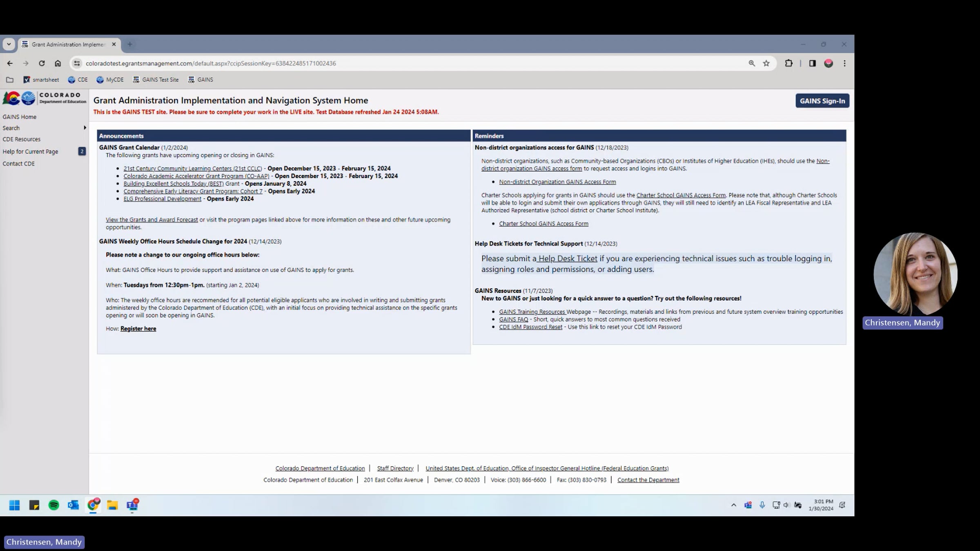Image resolution: width=980 pixels, height=551 pixels.
Task: Open the CDE bookmark
Action: [78, 80]
